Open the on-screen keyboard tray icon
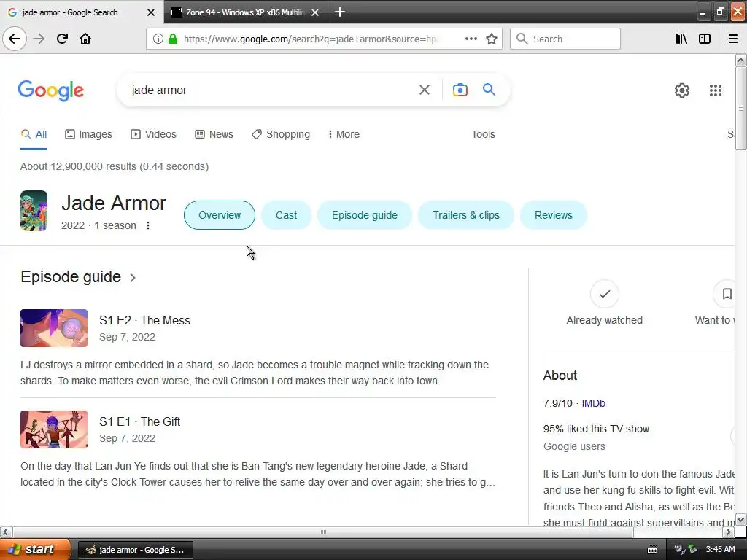The height and width of the screenshot is (560, 747). tap(651, 550)
